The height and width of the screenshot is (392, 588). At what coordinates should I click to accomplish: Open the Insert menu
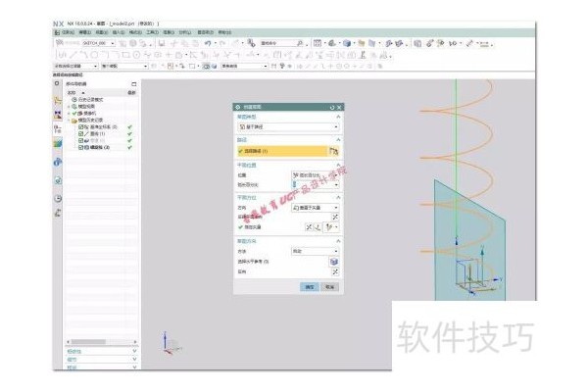click(119, 32)
